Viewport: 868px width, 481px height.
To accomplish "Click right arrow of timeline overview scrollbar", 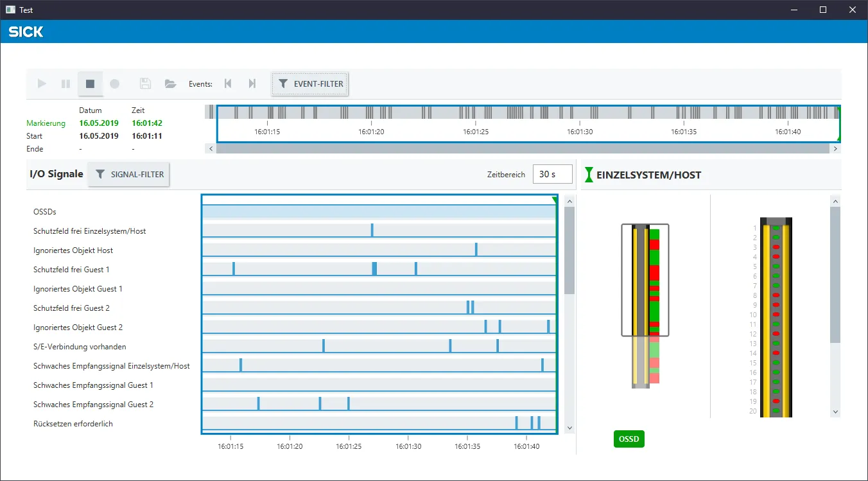I will coord(835,148).
